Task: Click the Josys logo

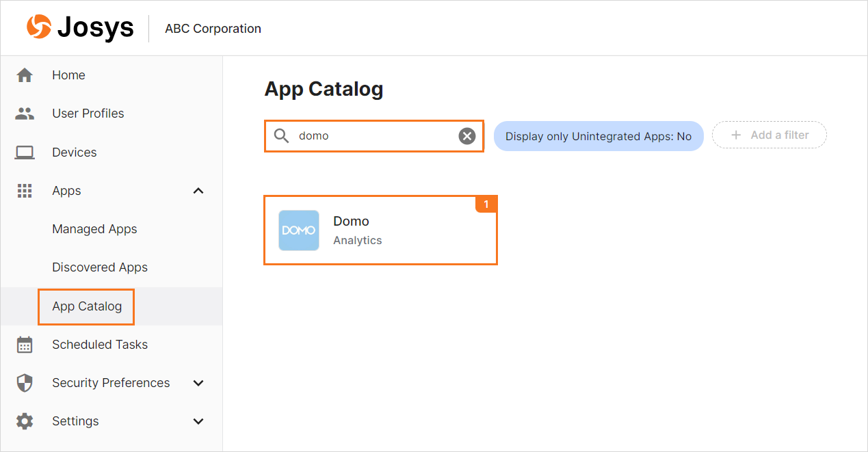Action: tap(80, 28)
